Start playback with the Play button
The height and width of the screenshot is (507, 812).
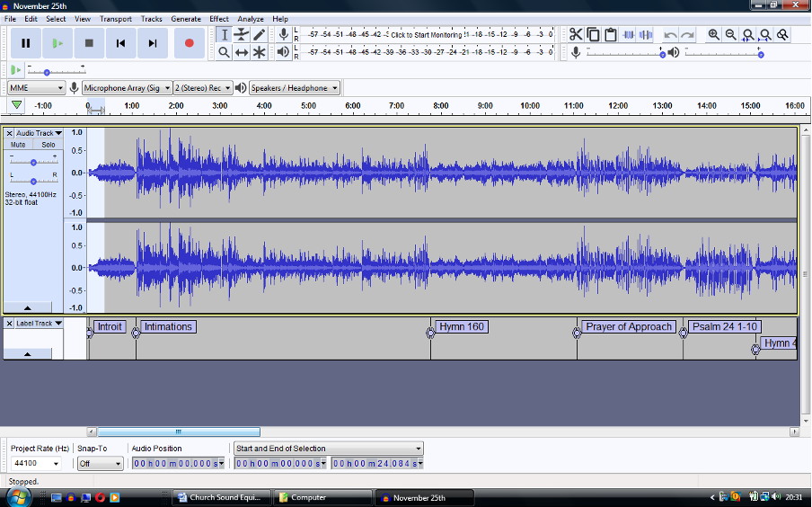pos(57,43)
